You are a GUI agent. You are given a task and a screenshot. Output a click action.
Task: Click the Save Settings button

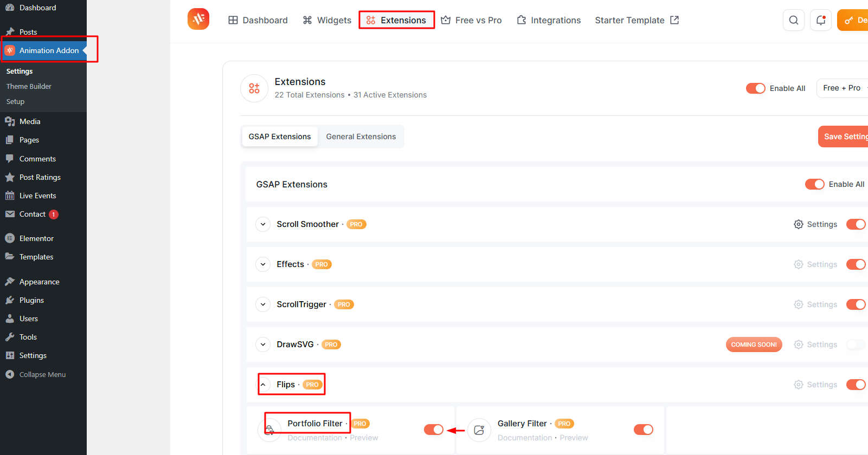tap(843, 136)
